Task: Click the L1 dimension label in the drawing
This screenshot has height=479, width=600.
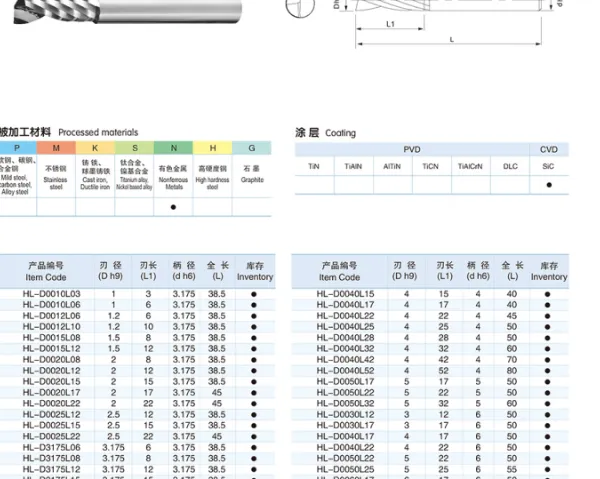Action: [390, 24]
